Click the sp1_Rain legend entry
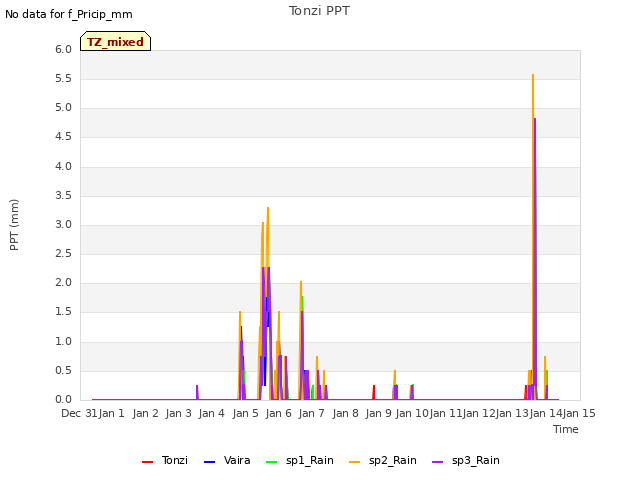The height and width of the screenshot is (480, 640). pyautogui.click(x=300, y=460)
